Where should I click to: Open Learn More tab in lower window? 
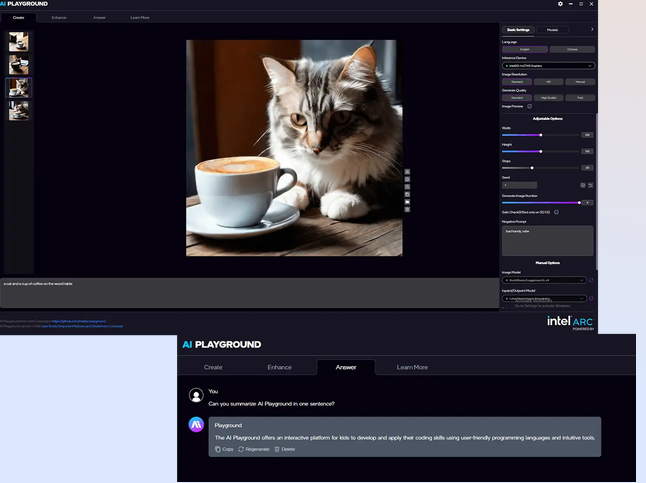(412, 367)
